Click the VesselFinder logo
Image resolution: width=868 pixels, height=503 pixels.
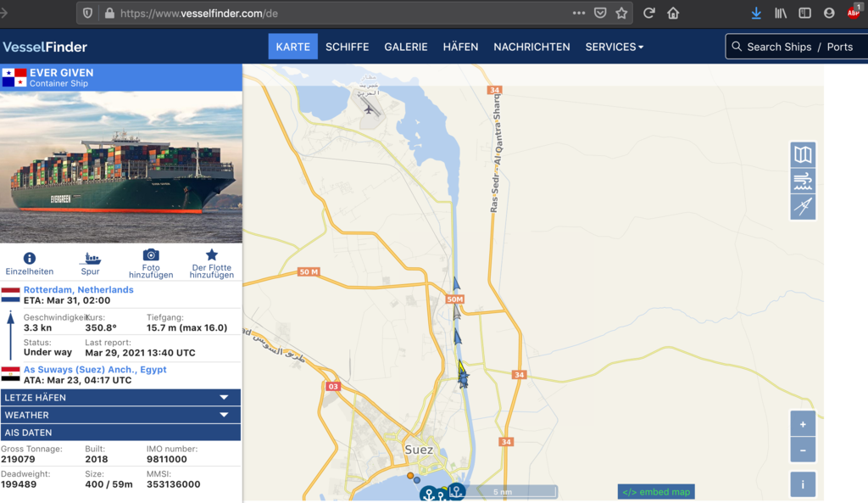(45, 48)
